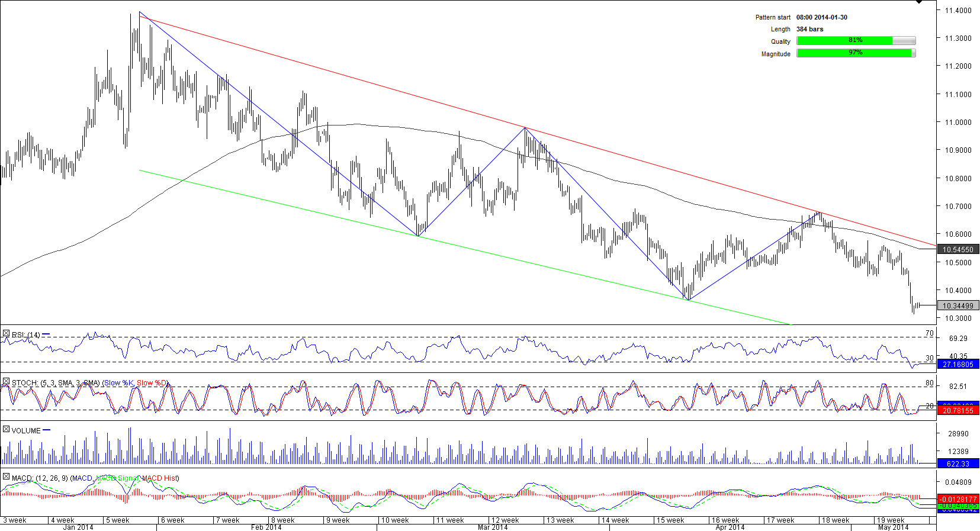Jump to the 4 week time label
Image resolution: width=980 pixels, height=531 pixels.
tap(63, 520)
